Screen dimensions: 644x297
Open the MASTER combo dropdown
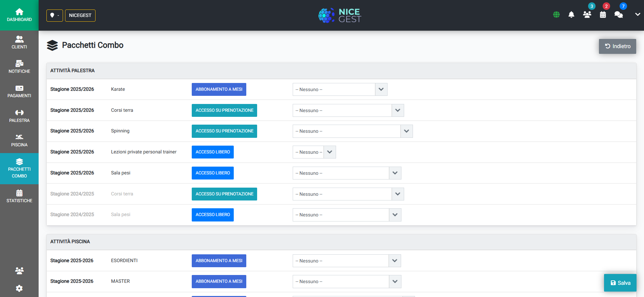[x=347, y=281]
